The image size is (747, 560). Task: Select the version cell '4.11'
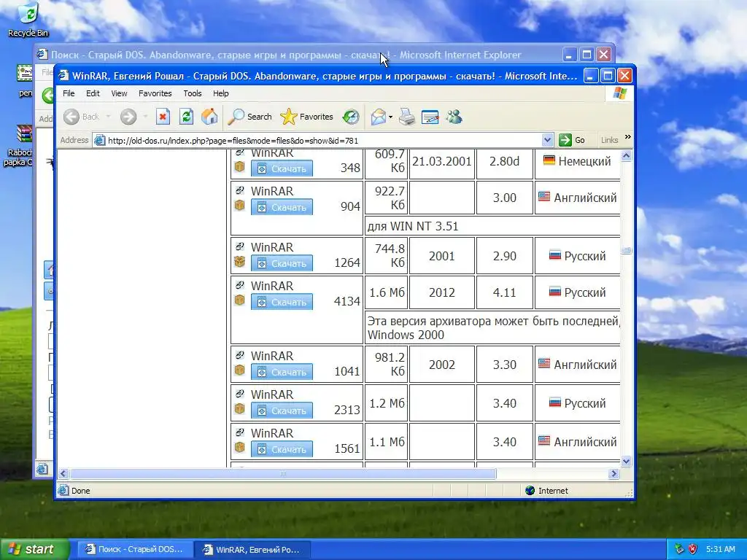point(505,292)
